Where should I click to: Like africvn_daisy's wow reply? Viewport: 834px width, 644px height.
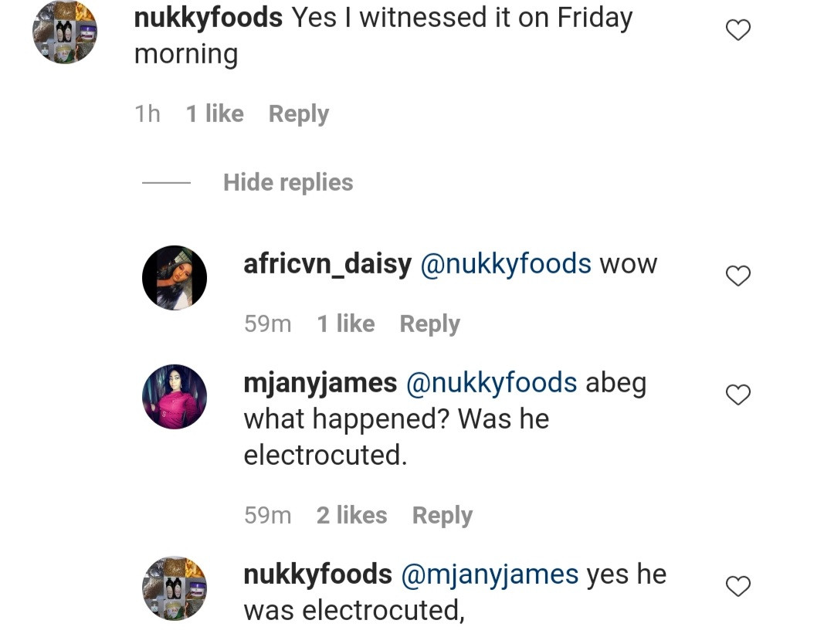click(739, 276)
